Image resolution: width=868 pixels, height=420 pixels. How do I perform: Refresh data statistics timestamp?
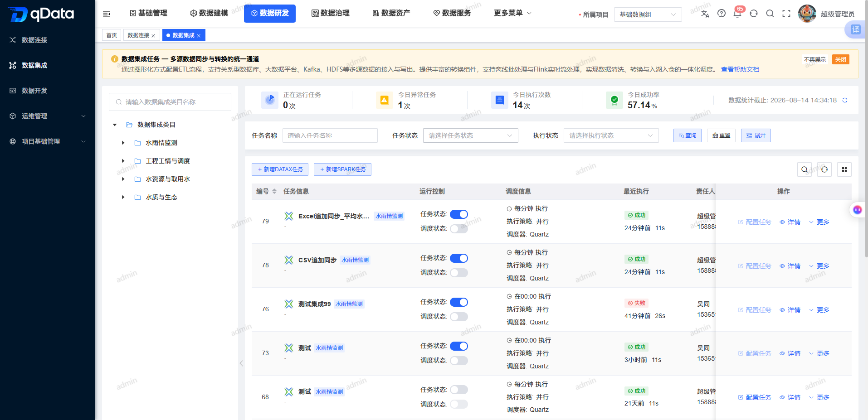pyautogui.click(x=845, y=100)
